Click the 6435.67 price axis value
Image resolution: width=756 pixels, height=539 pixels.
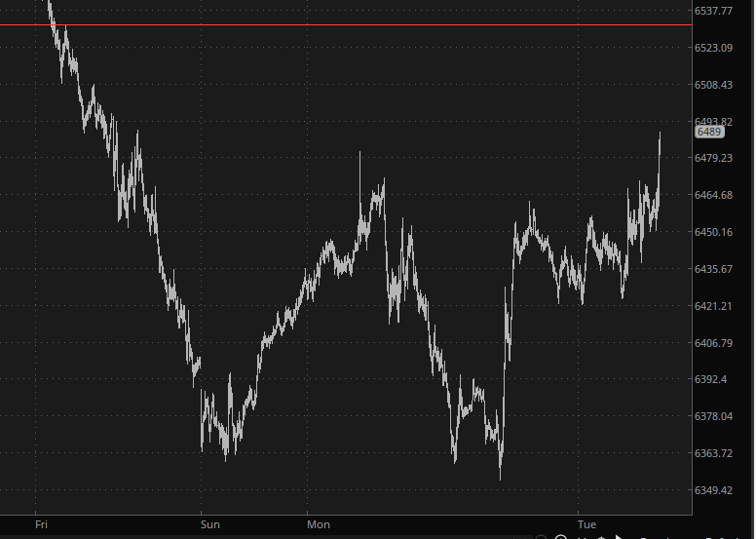(x=713, y=269)
